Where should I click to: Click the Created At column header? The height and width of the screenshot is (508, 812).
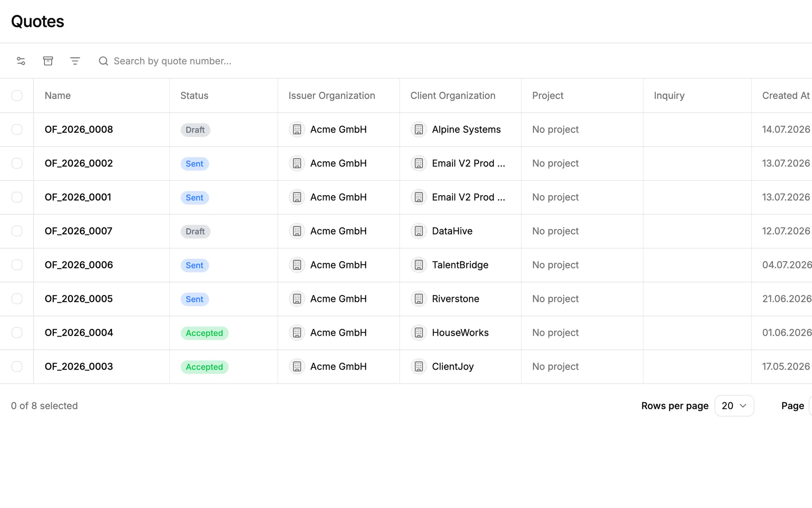click(x=786, y=96)
